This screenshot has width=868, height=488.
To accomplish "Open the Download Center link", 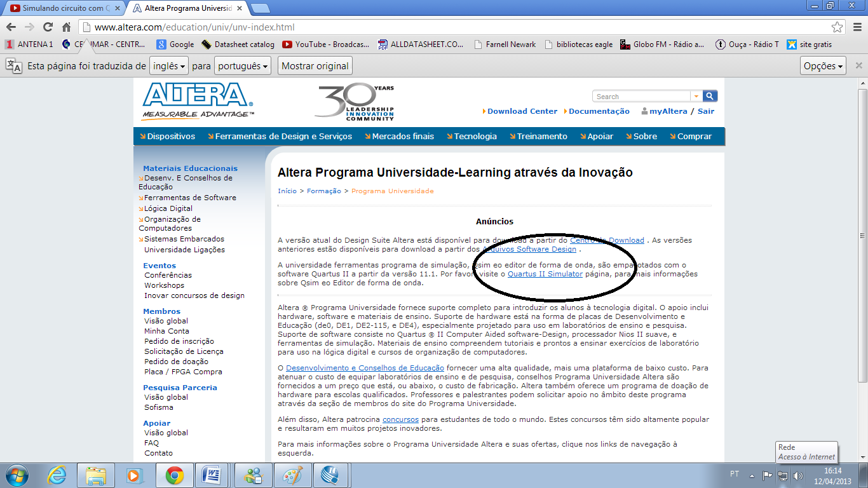I will pos(522,111).
